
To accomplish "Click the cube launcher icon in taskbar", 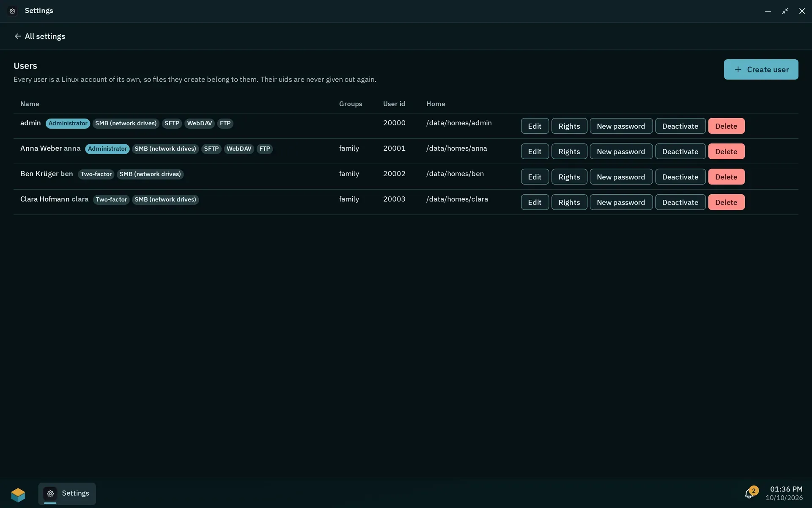I will pyautogui.click(x=18, y=494).
